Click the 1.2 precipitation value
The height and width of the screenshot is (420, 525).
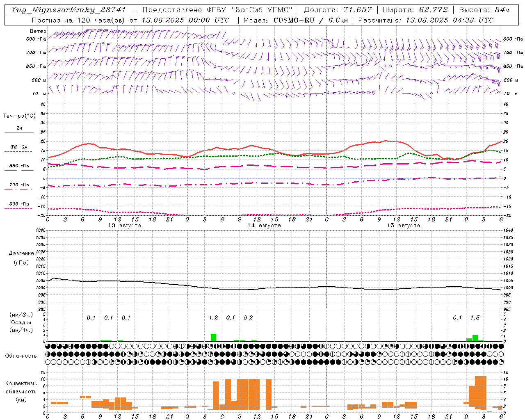click(x=213, y=317)
